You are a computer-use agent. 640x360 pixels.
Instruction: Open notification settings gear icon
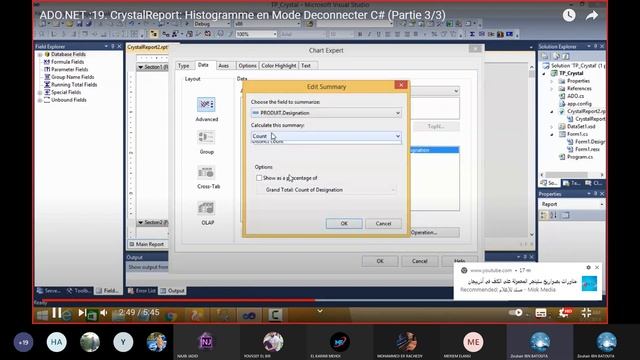pyautogui.click(x=588, y=267)
